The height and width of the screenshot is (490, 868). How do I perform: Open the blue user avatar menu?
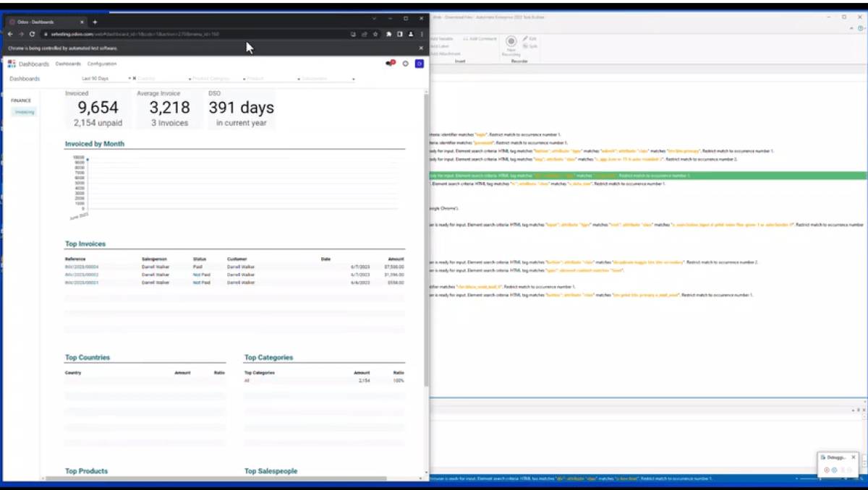(x=419, y=64)
